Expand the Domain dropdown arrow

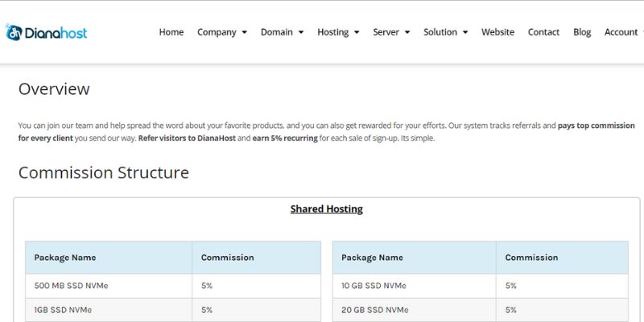301,32
